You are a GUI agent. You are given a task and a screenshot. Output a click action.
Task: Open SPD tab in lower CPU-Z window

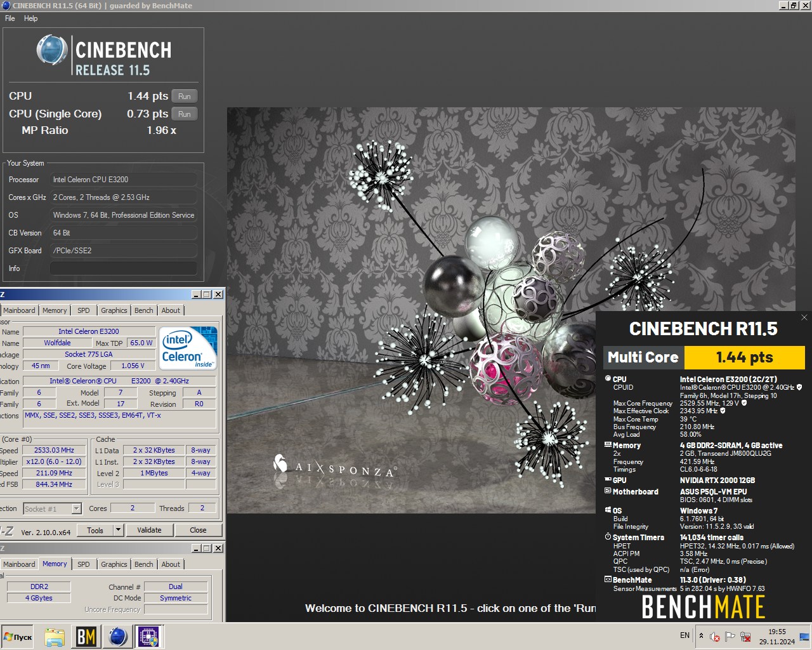84,564
